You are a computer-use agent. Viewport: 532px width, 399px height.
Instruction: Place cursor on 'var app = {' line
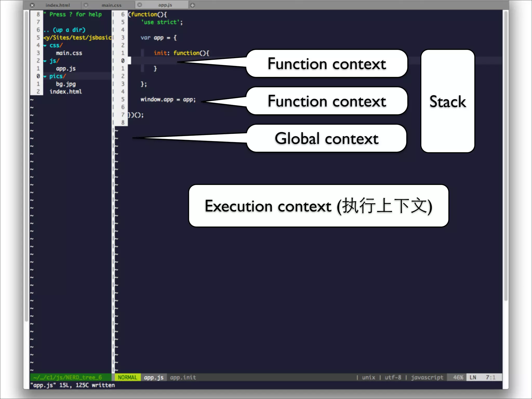point(158,38)
